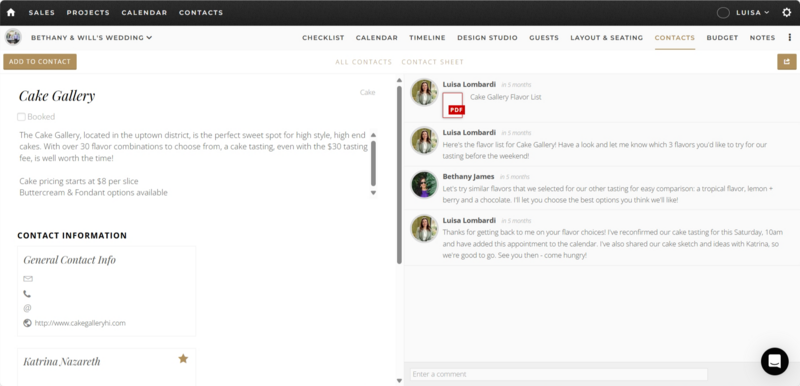Select the project Contacts tab
Viewport: 800px width, 386px height.
pyautogui.click(x=674, y=38)
